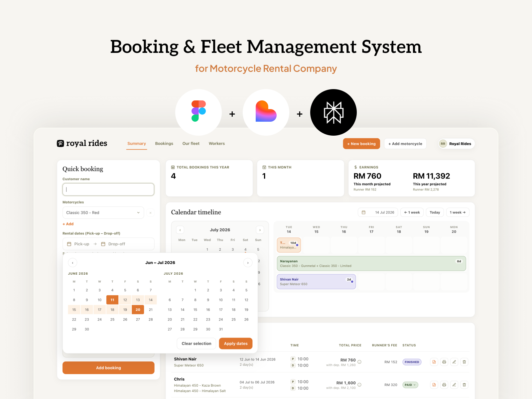This screenshot has width=532, height=399.
Task: Select June 11 in the date range popup
Action: click(112, 300)
